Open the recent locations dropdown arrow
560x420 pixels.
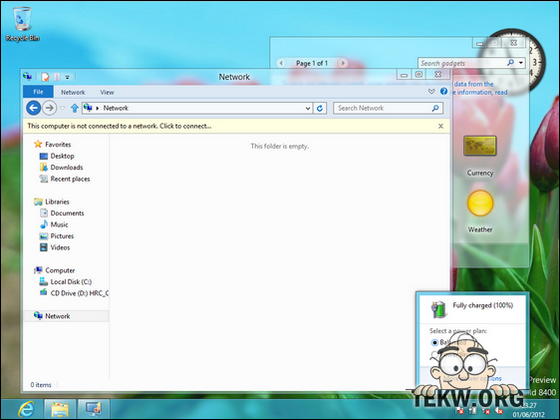(x=63, y=108)
